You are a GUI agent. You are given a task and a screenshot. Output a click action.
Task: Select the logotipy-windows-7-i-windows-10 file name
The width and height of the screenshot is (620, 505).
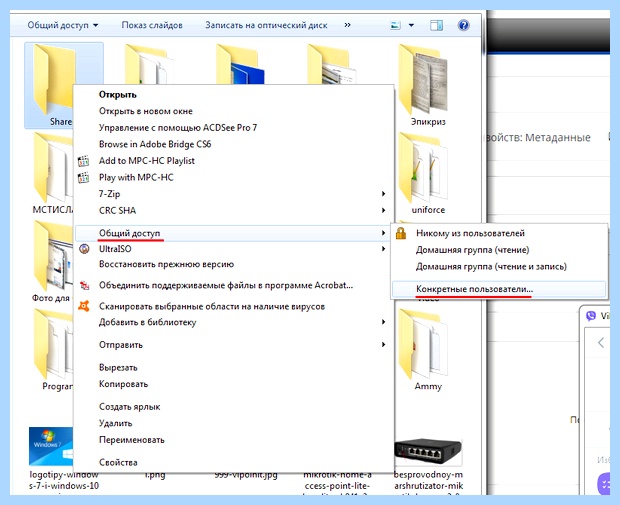(64, 480)
